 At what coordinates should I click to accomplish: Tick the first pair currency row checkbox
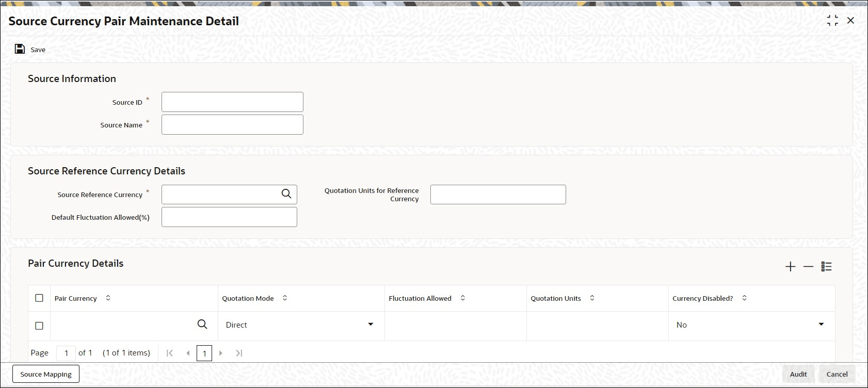click(39, 326)
